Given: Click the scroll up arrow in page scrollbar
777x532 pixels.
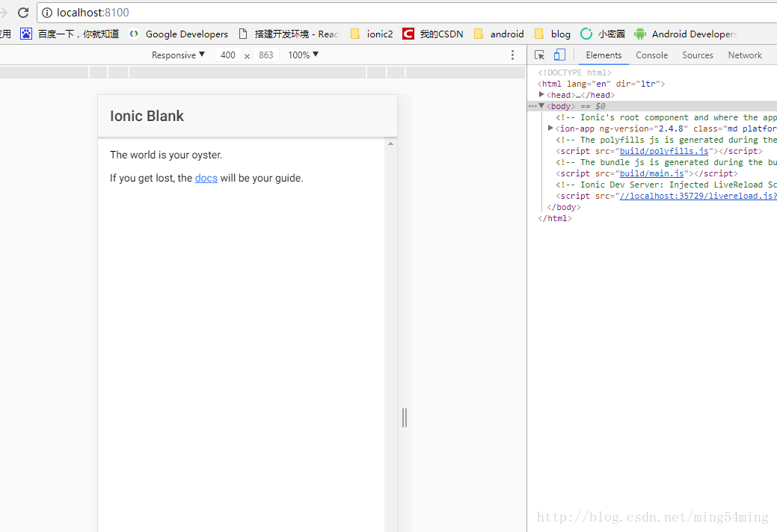Looking at the screenshot, I should coord(390,143).
